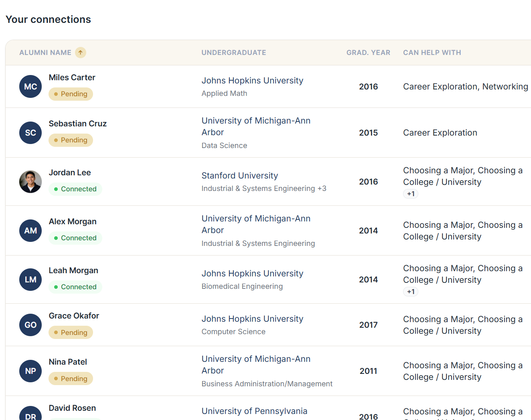The height and width of the screenshot is (420, 531).
Task: Click Miles Carter's Pending status badge
Action: [x=71, y=94]
